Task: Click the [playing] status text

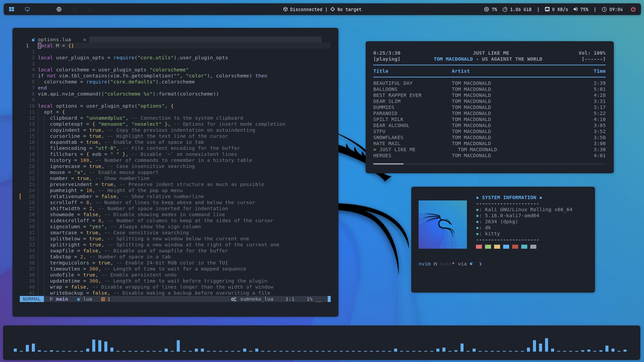Action: click(387, 59)
